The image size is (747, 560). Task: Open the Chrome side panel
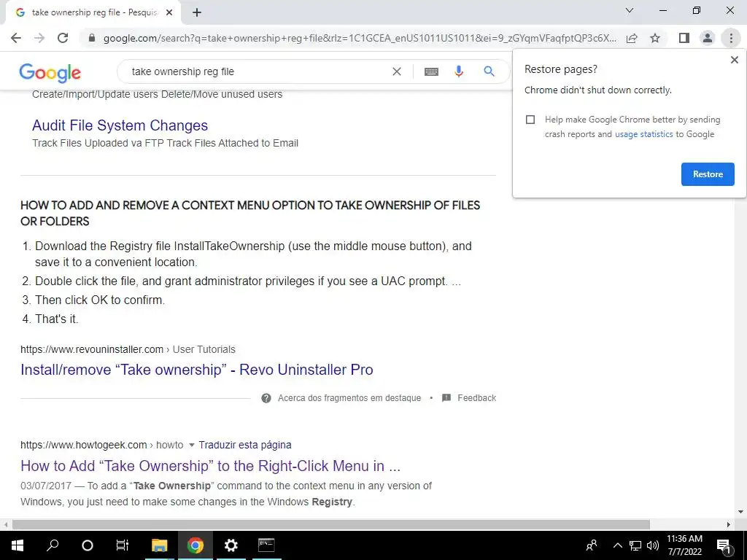(684, 38)
